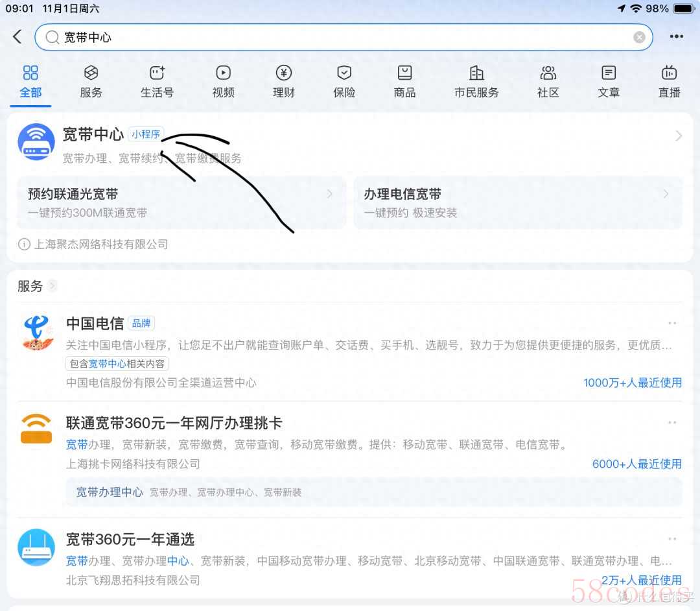Open more options for 联通宽带360元 result

(672, 424)
